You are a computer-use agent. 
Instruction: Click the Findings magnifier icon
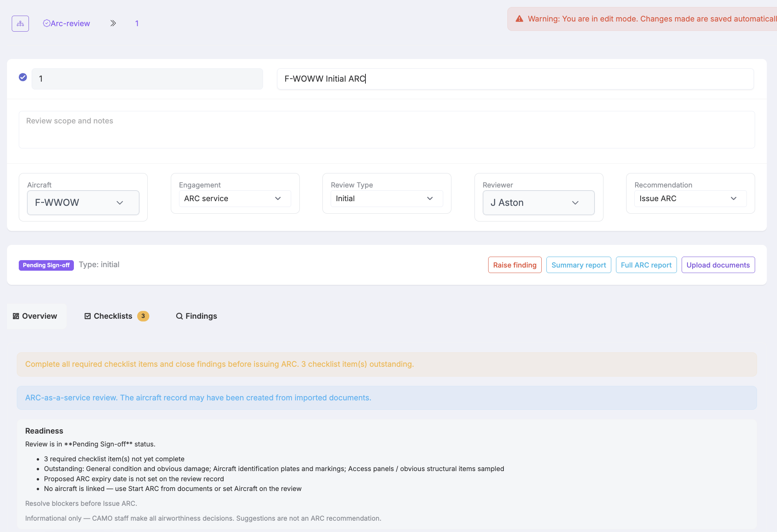179,316
